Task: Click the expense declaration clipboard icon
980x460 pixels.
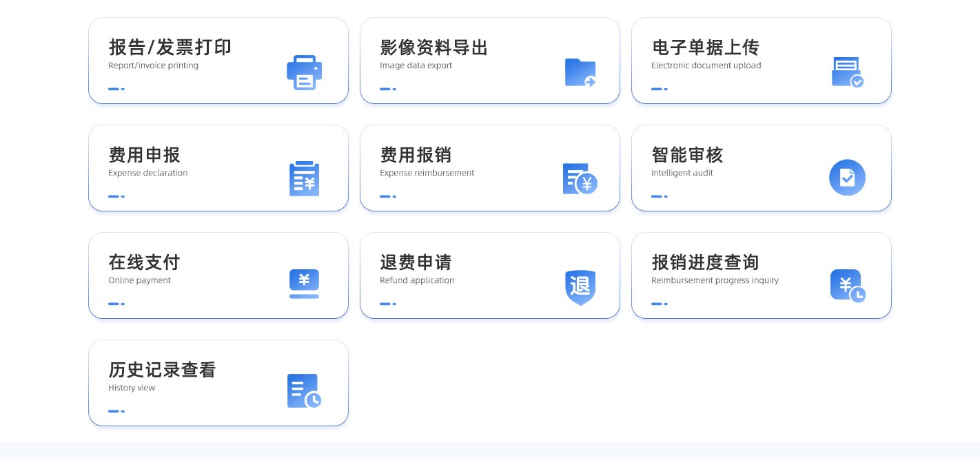Action: 304,179
